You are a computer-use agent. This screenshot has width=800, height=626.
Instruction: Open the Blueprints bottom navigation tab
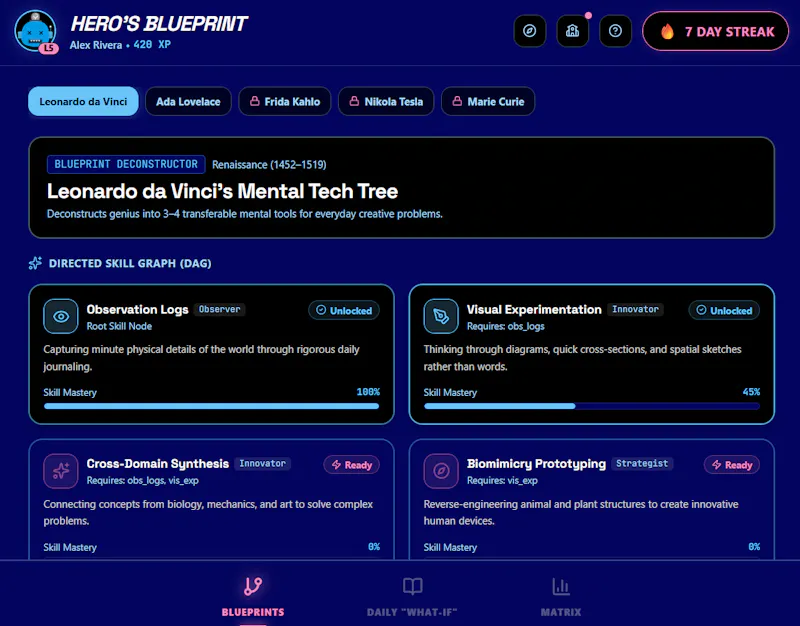point(253,595)
